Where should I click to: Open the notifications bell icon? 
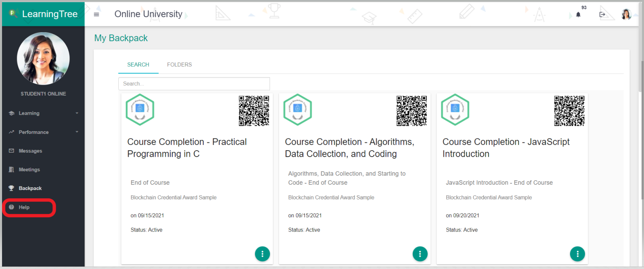(x=578, y=15)
